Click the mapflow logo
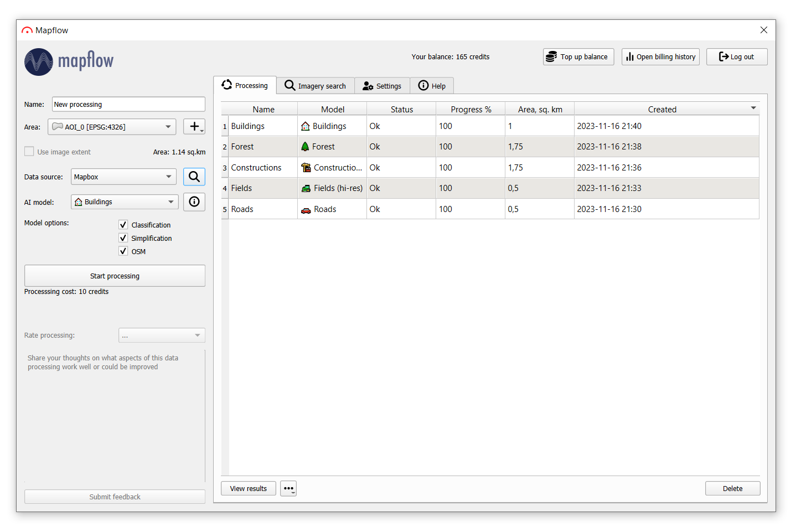 point(69,61)
